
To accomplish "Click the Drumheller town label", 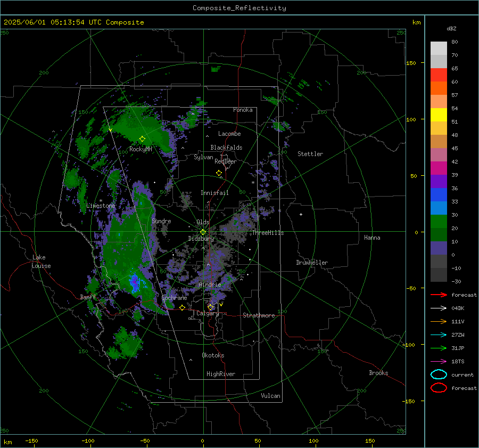I will (x=312, y=263).
